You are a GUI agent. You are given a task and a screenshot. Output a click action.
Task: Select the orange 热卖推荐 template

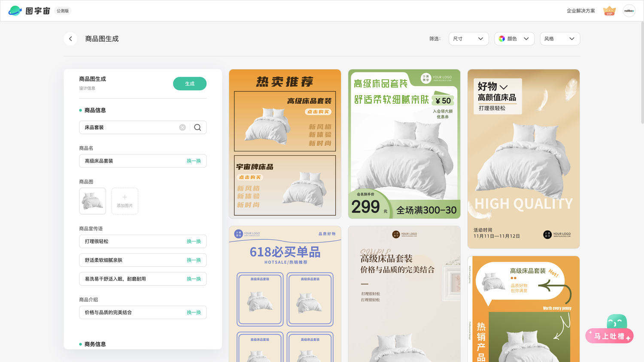(285, 144)
